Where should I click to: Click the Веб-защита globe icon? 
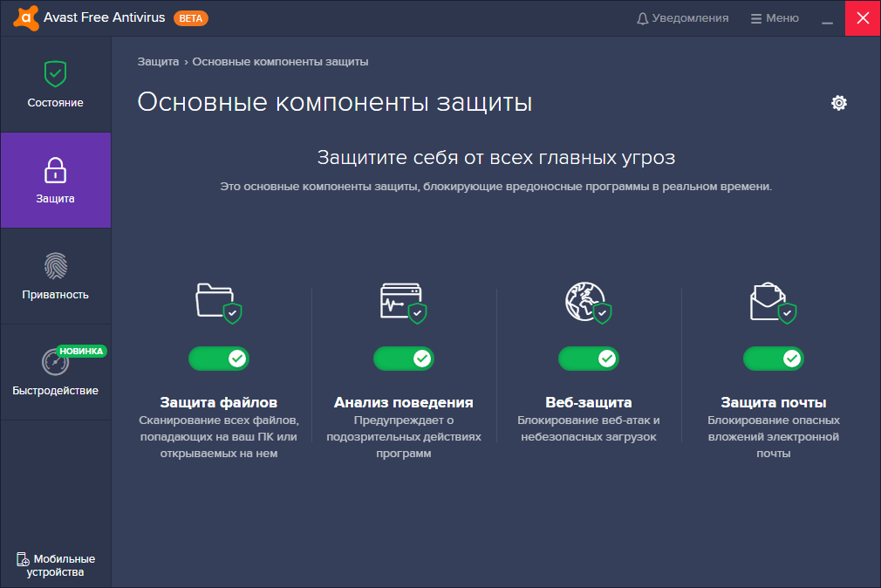pos(588,301)
